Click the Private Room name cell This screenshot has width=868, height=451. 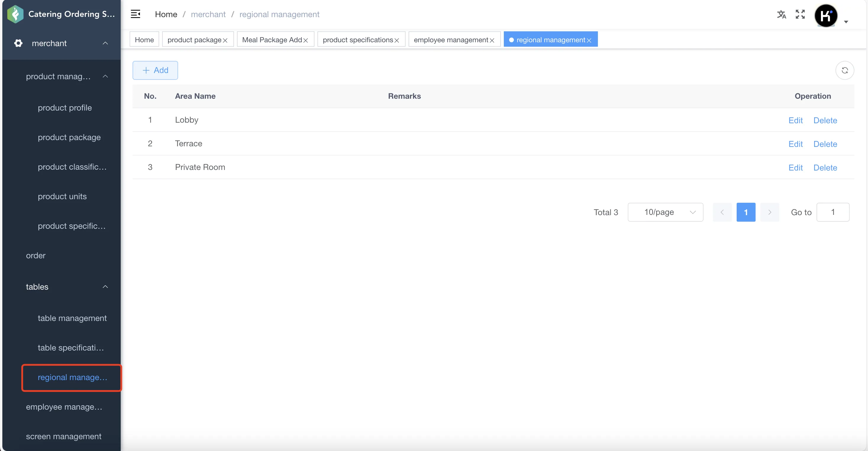pos(200,167)
